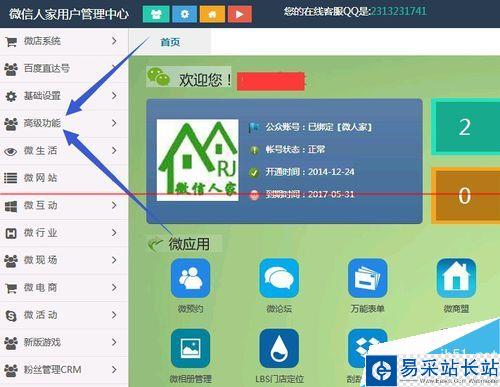Open the LBS门店定位 droplet icon
This screenshot has width=500, height=387.
pyautogui.click(x=279, y=348)
